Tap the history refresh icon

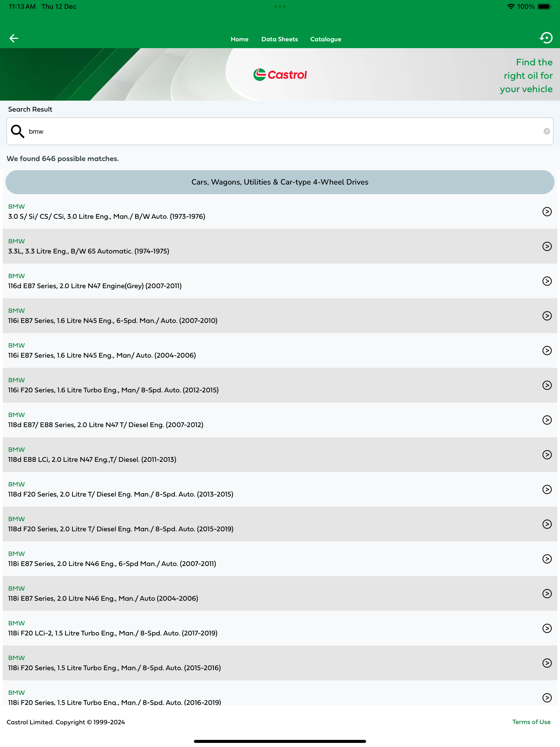[546, 38]
